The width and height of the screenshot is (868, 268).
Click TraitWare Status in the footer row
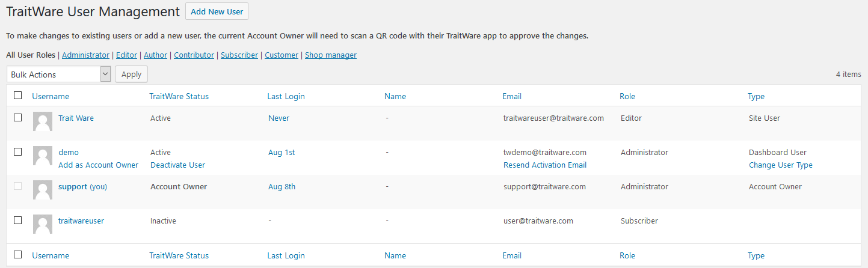tap(179, 255)
